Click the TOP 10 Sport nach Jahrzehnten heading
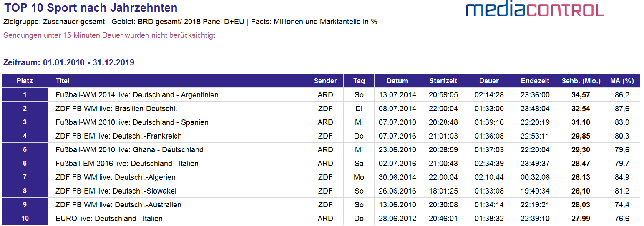Image resolution: width=644 pixels, height=226 pixels. [91, 7]
